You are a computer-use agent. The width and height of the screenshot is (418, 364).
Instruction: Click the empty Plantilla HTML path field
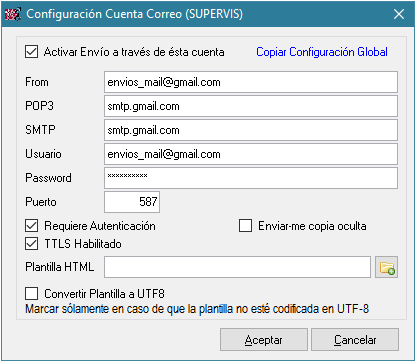click(x=237, y=267)
